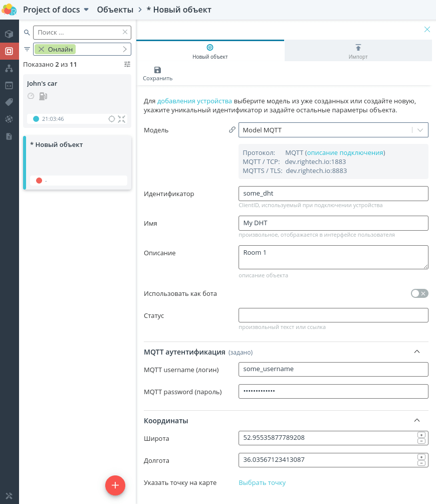Open the code window icon in sidebar
Image resolution: width=436 pixels, height=504 pixels.
pos(9,85)
